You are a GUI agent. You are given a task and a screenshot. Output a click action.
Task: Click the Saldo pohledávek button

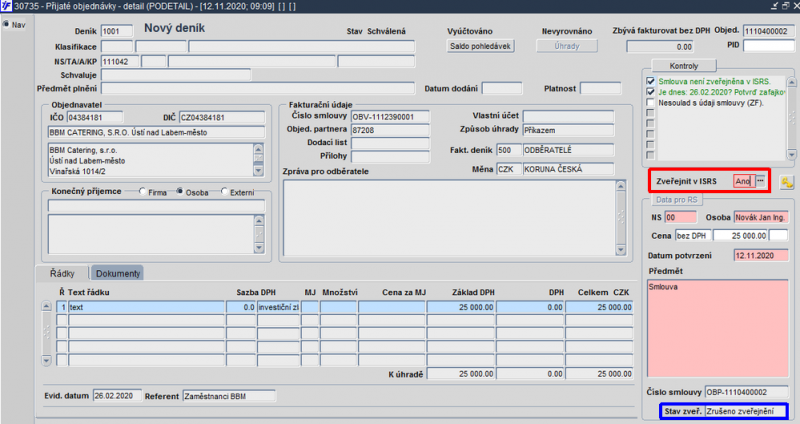click(480, 46)
